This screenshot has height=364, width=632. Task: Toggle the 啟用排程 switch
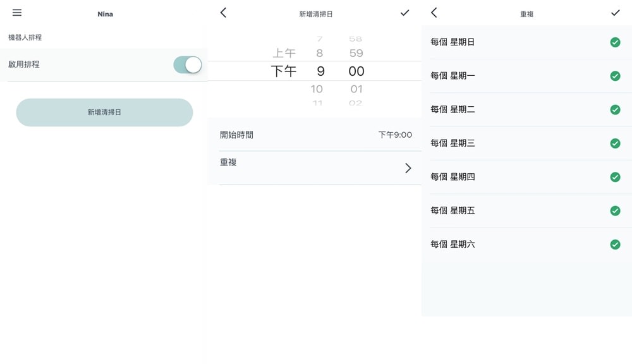click(x=187, y=64)
